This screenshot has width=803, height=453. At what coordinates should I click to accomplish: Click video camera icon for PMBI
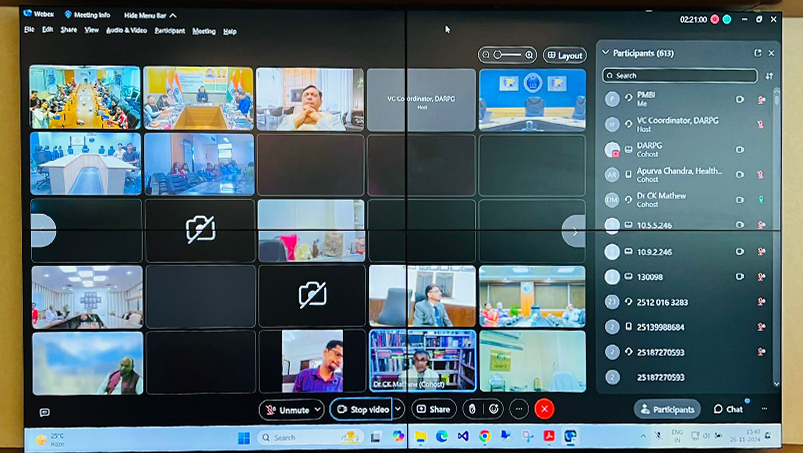[739, 99]
